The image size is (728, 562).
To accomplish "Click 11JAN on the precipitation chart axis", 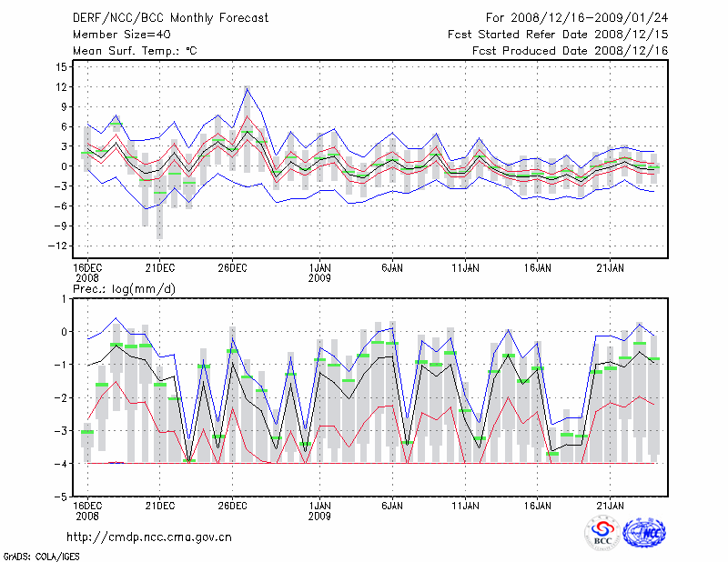I will click(x=465, y=505).
